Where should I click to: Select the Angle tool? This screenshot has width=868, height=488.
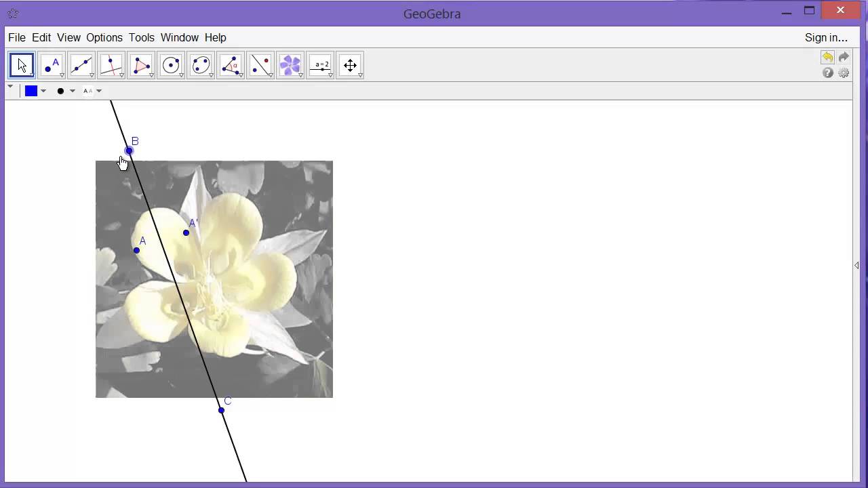231,65
